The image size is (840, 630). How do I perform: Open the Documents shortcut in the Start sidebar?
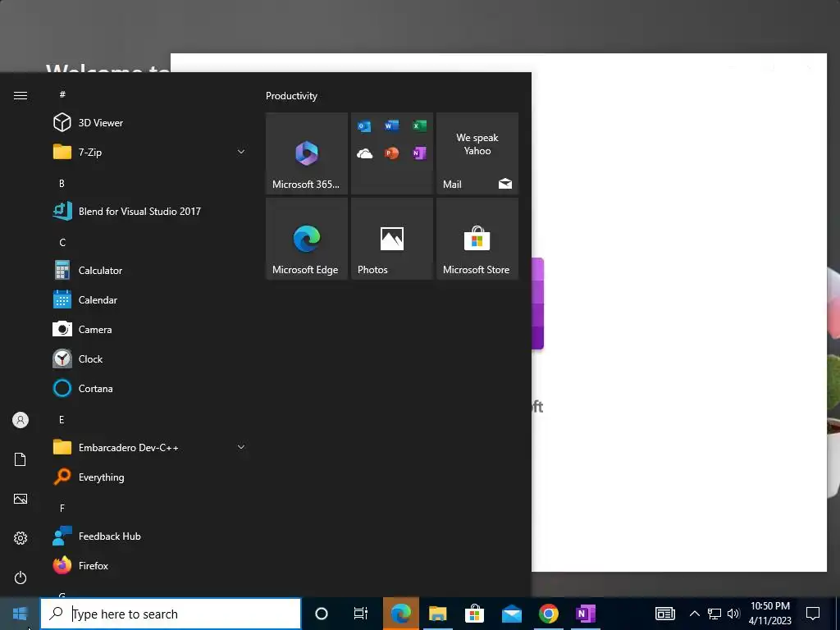(x=21, y=459)
